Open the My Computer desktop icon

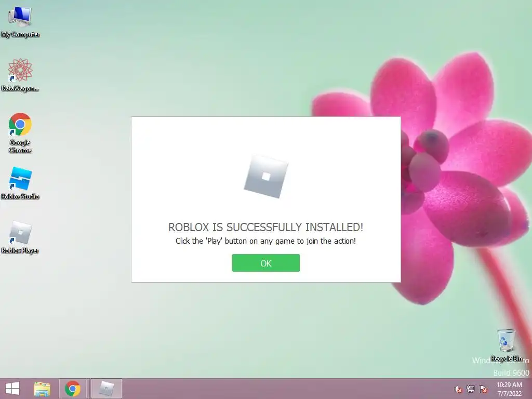pos(20,21)
